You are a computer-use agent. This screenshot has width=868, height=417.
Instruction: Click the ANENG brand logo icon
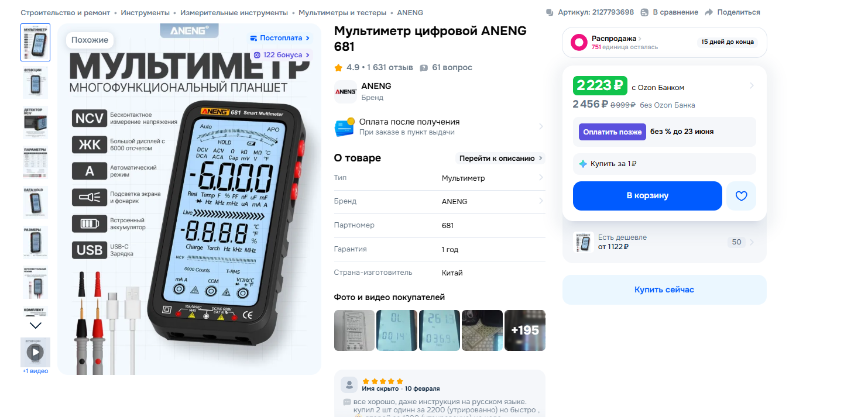pyautogui.click(x=345, y=92)
